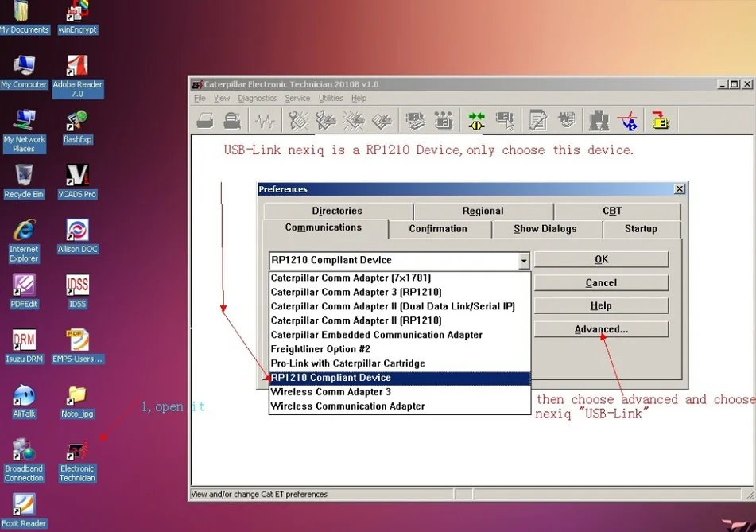Select AliTalk desktop icon
The height and width of the screenshot is (532, 756).
24,402
